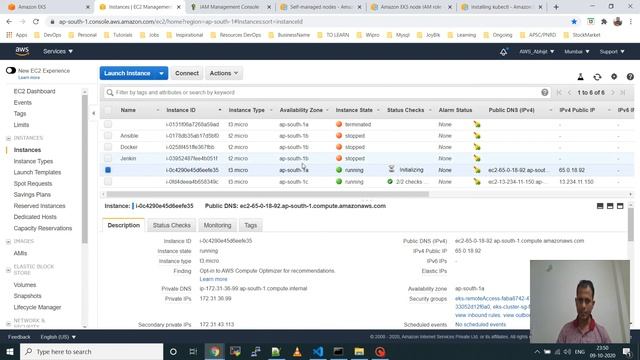Uncheck the i-0c4290e45d6eefe35 instance checkbox

pyautogui.click(x=108, y=170)
